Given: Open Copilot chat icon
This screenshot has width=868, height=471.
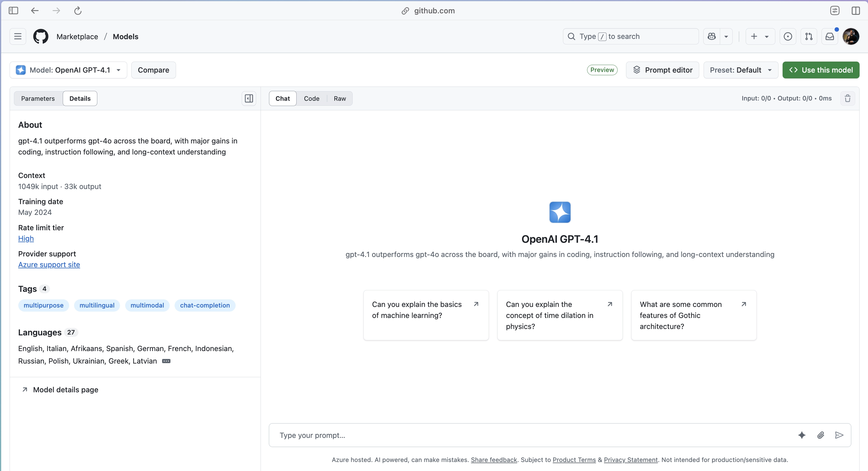Looking at the screenshot, I should click(712, 36).
